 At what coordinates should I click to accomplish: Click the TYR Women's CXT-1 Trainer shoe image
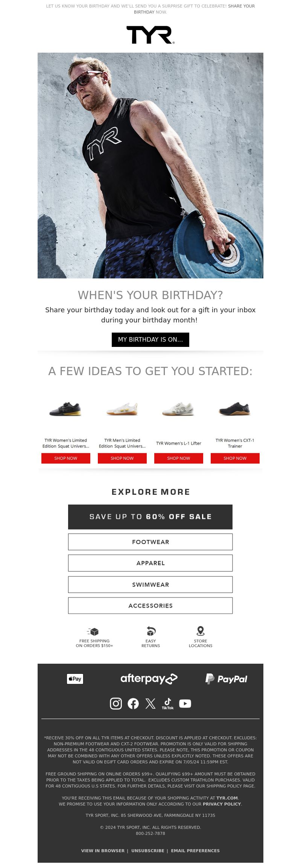(x=235, y=409)
